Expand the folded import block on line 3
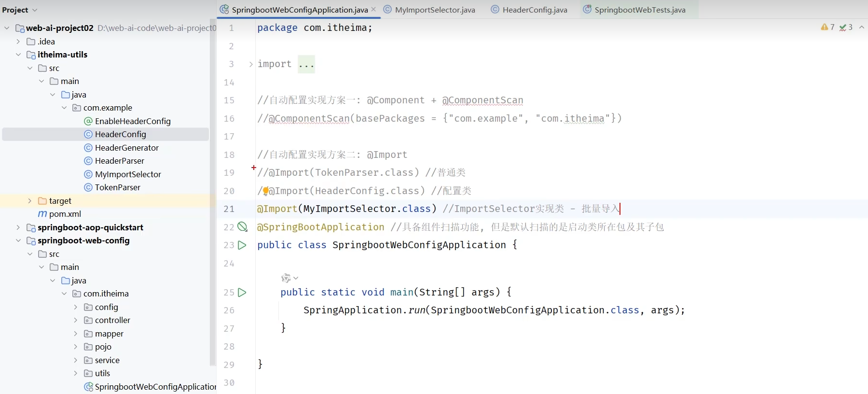 click(x=251, y=64)
